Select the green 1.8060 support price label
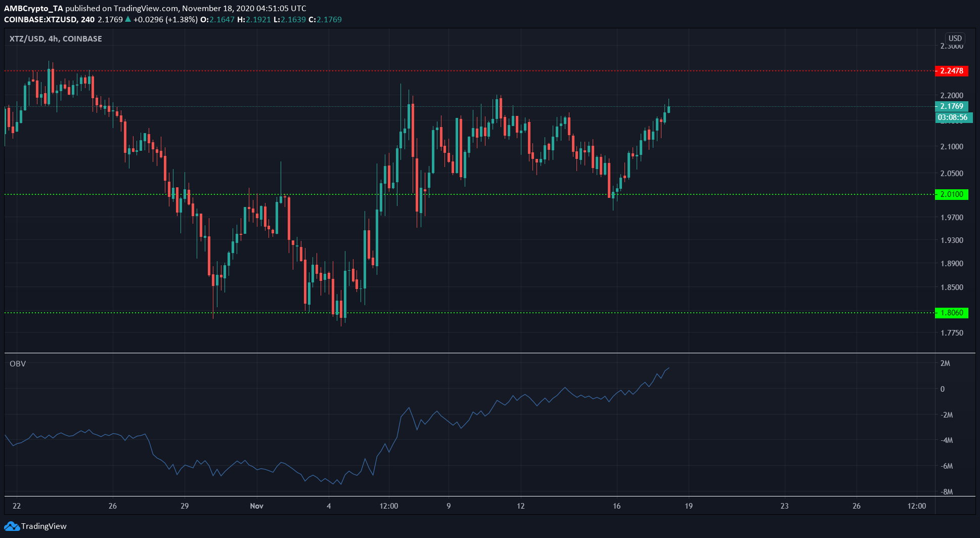The image size is (980, 538). (x=951, y=313)
